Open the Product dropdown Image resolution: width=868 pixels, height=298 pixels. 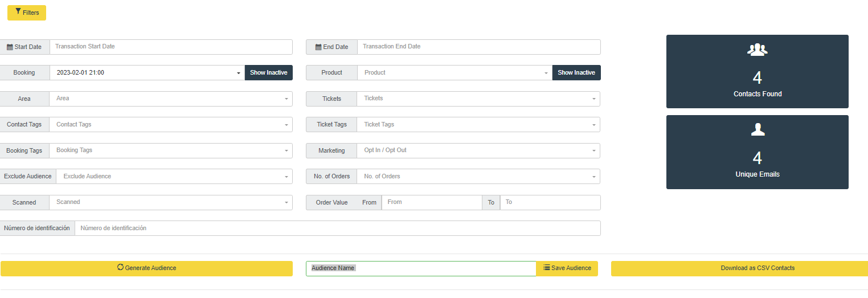pyautogui.click(x=455, y=73)
